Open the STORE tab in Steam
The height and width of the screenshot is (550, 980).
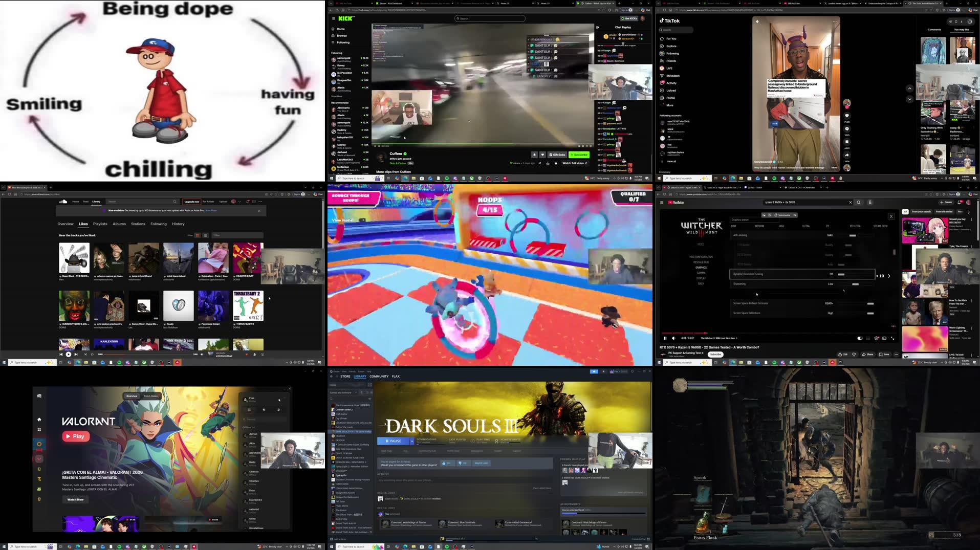click(345, 376)
